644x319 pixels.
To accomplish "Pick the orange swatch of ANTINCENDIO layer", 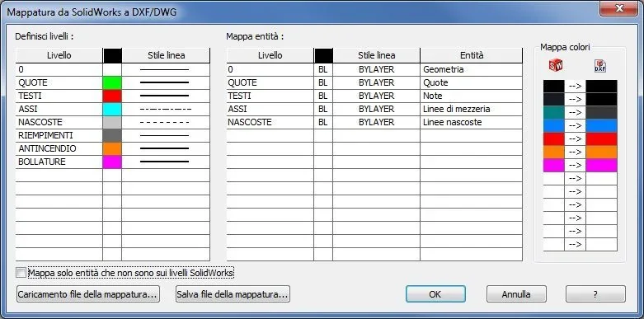I will click(112, 148).
